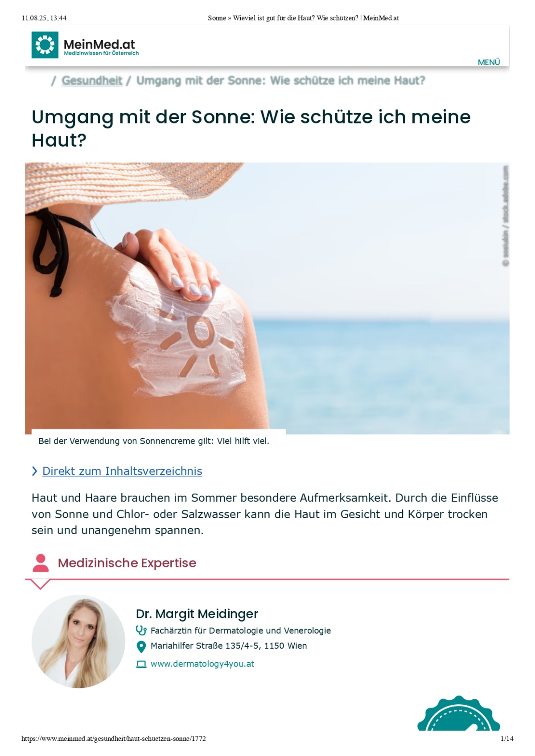Visit www.dermatology4you.at

pos(202,664)
